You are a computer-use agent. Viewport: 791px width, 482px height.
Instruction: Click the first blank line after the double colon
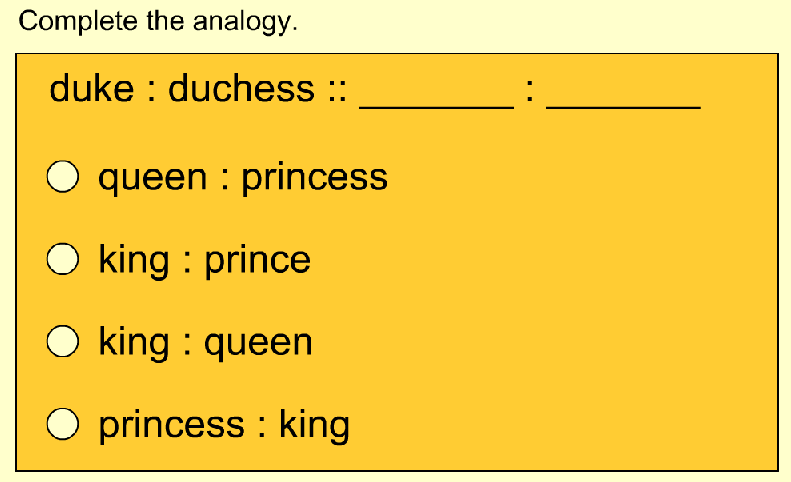(x=436, y=106)
